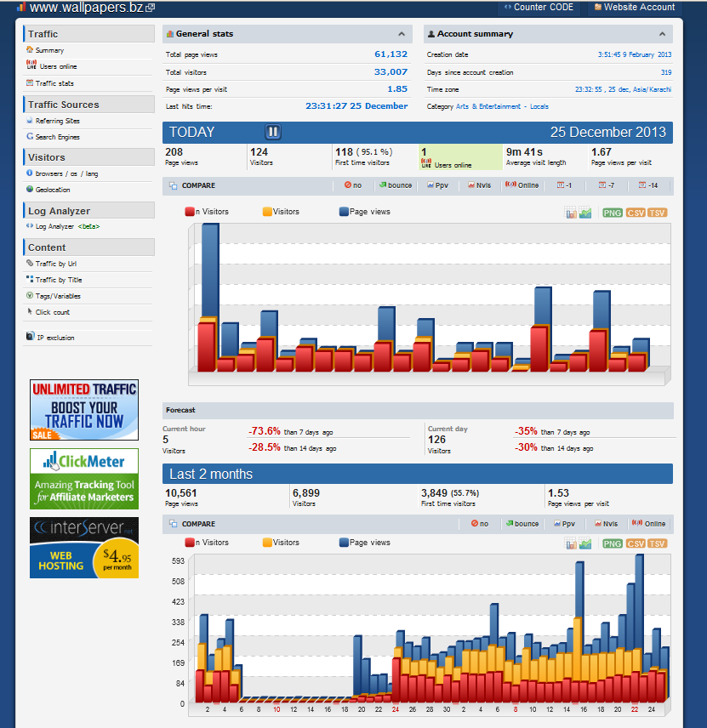Screen dimensions: 707x728
Task: Export Last 2 months chart as PNG
Action: (613, 543)
